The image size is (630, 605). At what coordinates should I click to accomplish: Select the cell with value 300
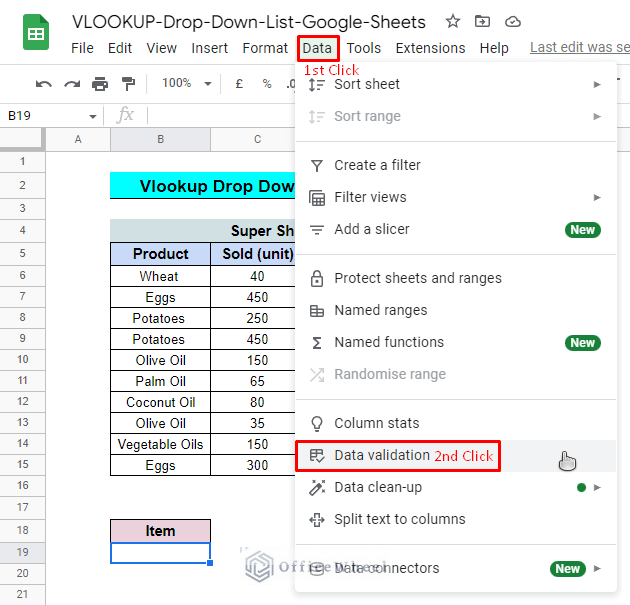point(253,465)
